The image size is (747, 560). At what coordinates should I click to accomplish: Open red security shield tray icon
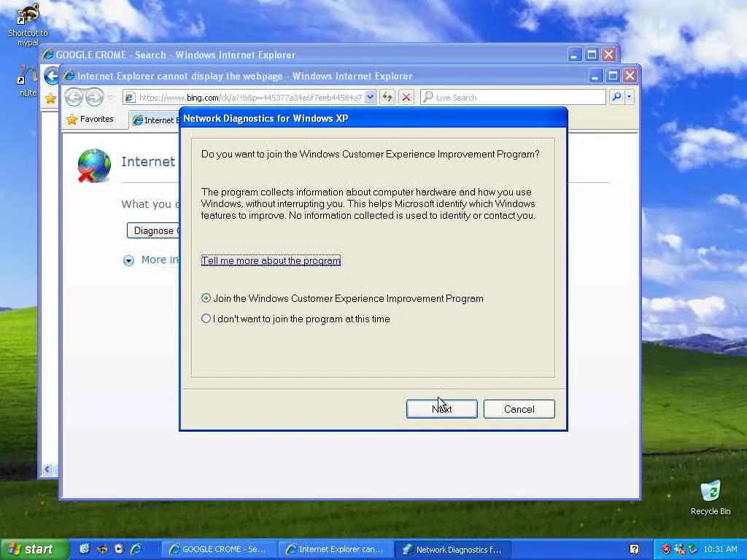tap(667, 549)
